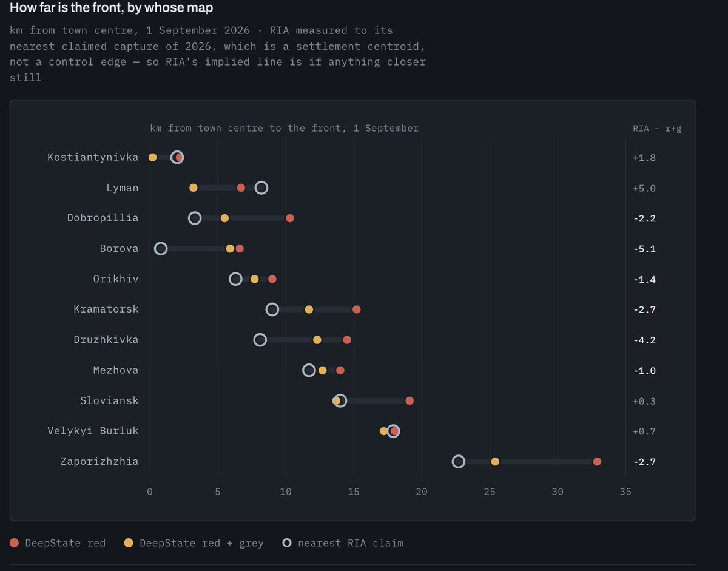Click the x-axis tick label 35
This screenshot has height=571, width=728.
(625, 492)
